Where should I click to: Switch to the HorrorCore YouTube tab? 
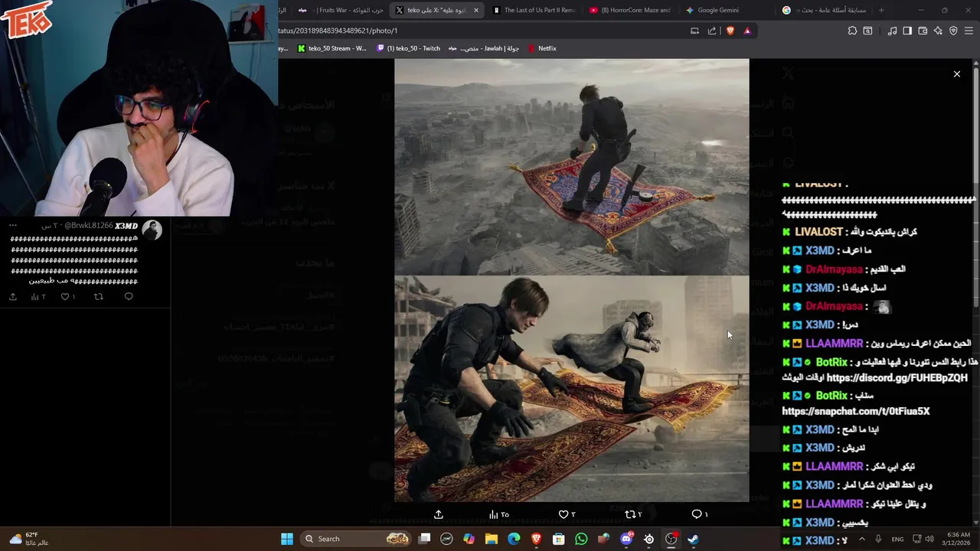631,10
